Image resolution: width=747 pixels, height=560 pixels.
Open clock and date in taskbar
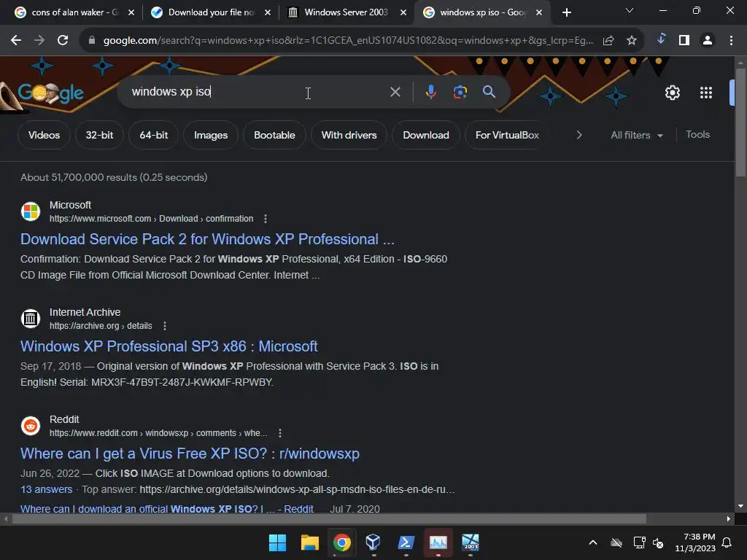[694, 542]
